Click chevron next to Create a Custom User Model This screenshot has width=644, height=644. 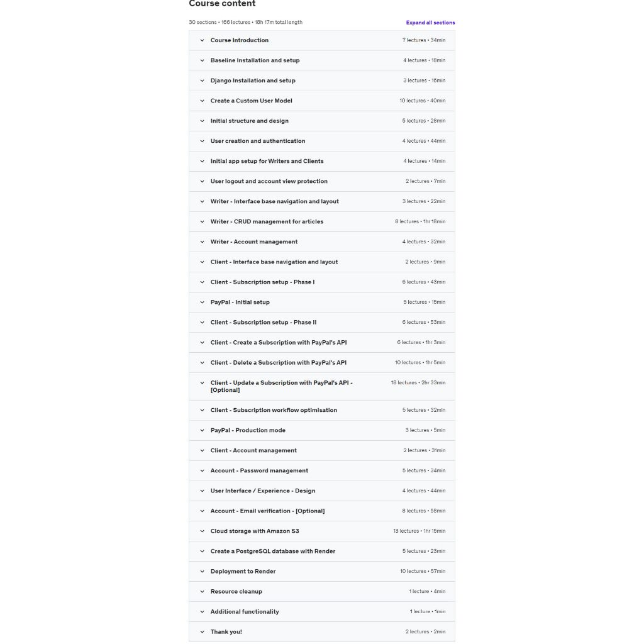tap(203, 101)
